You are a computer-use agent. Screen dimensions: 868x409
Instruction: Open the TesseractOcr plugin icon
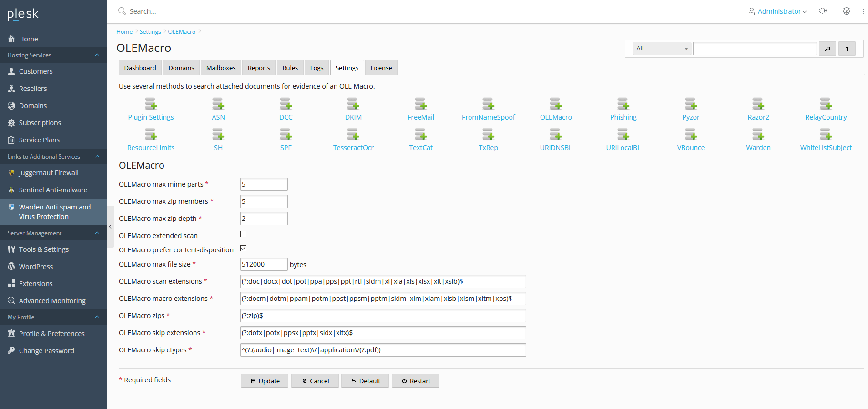(353, 134)
